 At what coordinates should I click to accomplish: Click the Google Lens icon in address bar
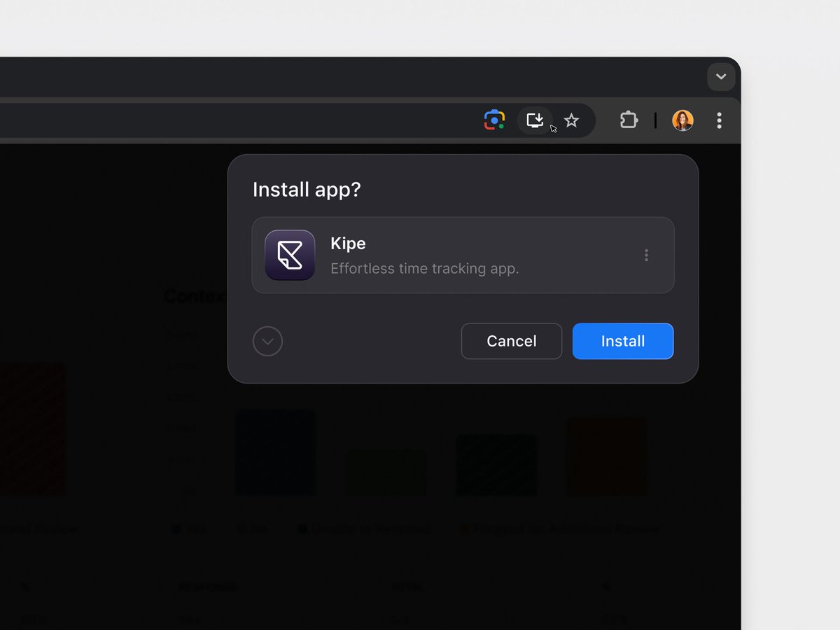pyautogui.click(x=494, y=120)
